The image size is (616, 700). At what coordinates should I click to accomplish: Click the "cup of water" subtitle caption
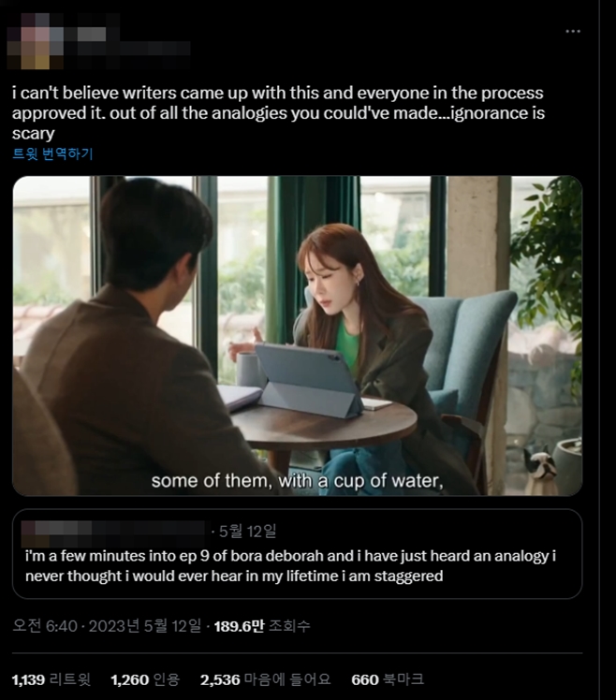coord(297,481)
